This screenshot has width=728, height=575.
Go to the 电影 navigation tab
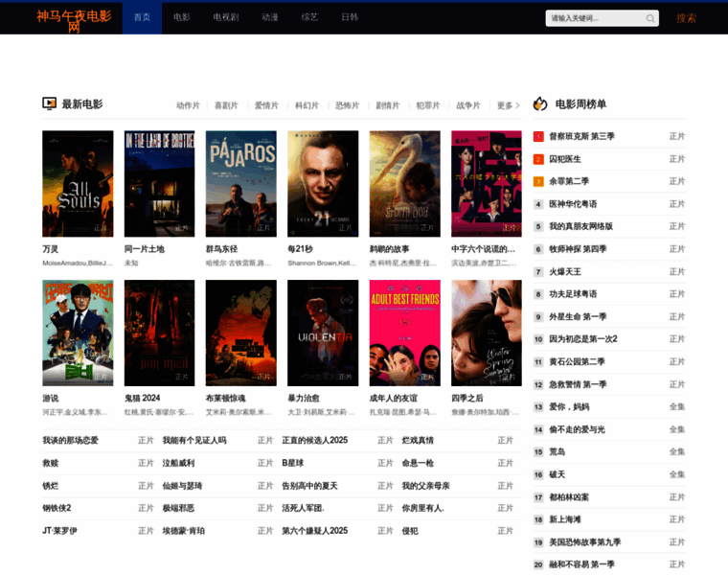tap(182, 17)
